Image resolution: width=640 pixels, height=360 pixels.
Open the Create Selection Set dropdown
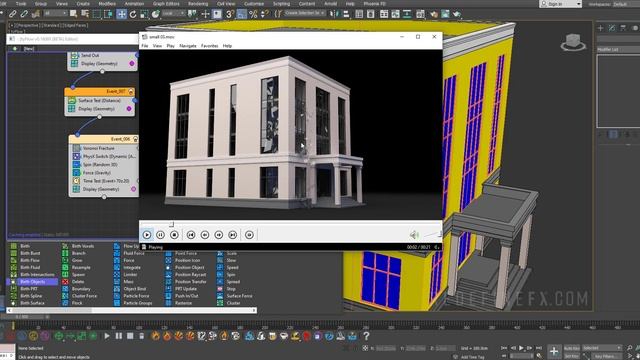[304, 13]
